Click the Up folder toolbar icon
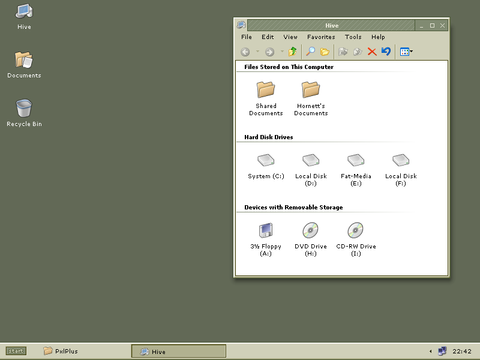Image resolution: width=480 pixels, height=360 pixels. [292, 52]
